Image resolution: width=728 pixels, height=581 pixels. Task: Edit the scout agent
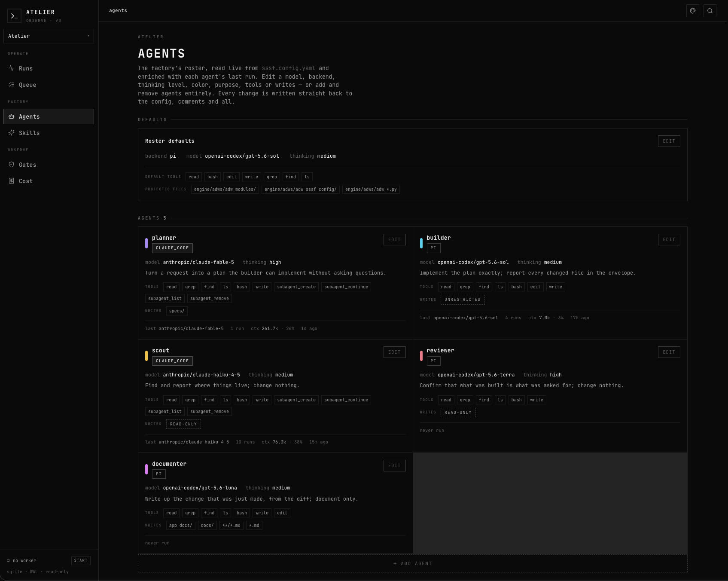click(394, 352)
